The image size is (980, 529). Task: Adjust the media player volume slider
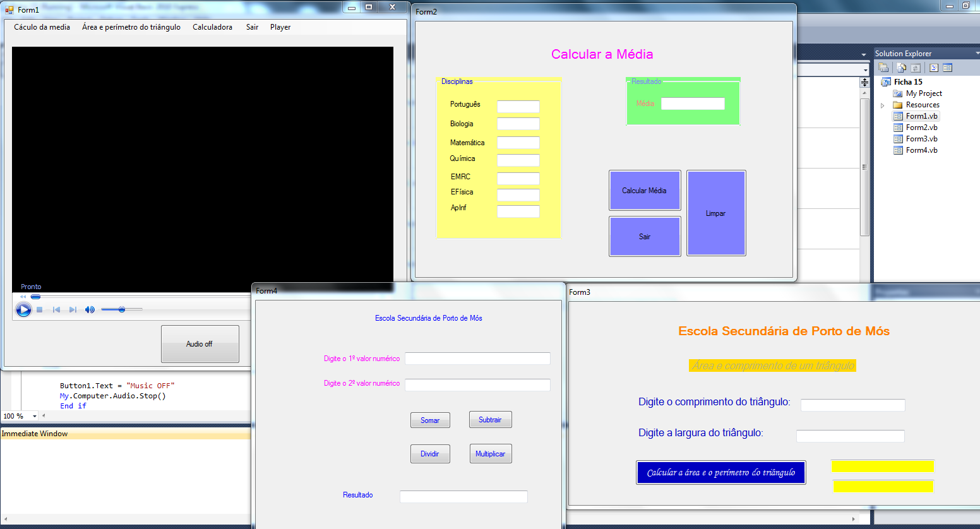click(x=122, y=310)
